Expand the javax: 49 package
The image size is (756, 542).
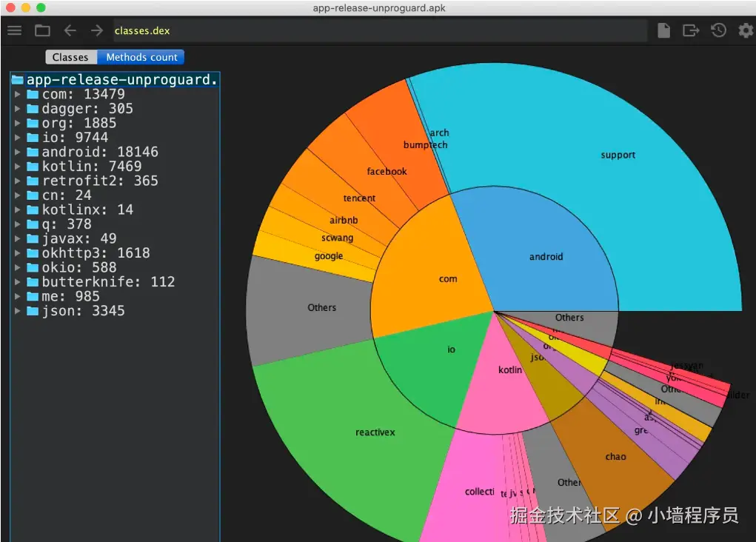17,238
